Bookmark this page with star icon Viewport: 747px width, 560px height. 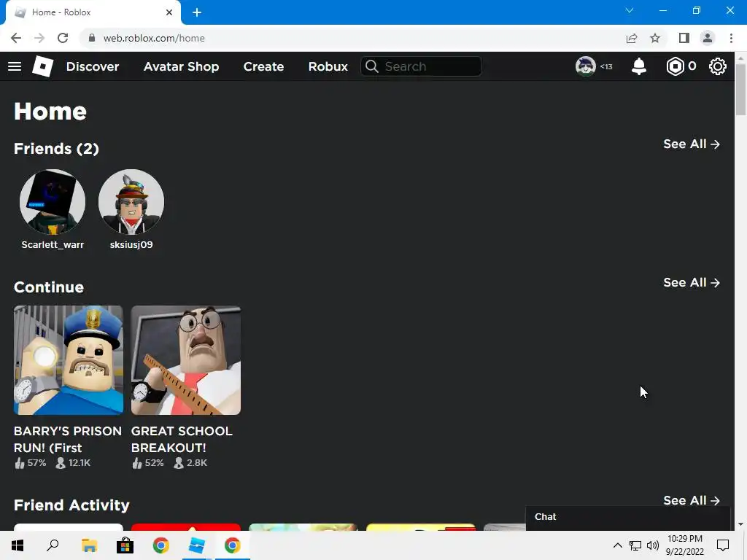(655, 38)
